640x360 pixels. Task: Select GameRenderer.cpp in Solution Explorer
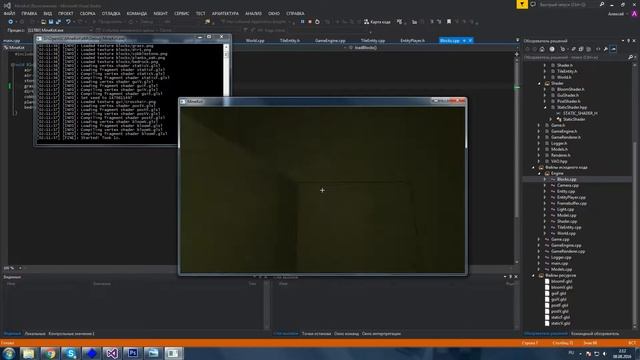click(x=568, y=251)
